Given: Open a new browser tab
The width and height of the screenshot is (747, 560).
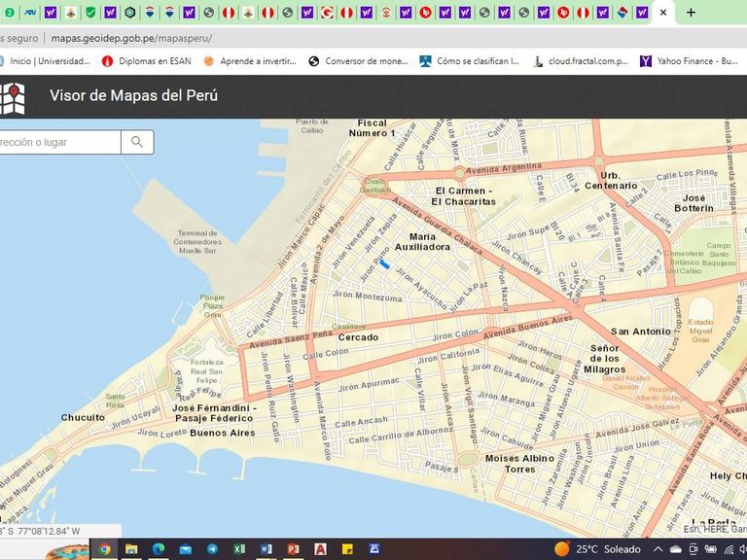Looking at the screenshot, I should (x=691, y=13).
